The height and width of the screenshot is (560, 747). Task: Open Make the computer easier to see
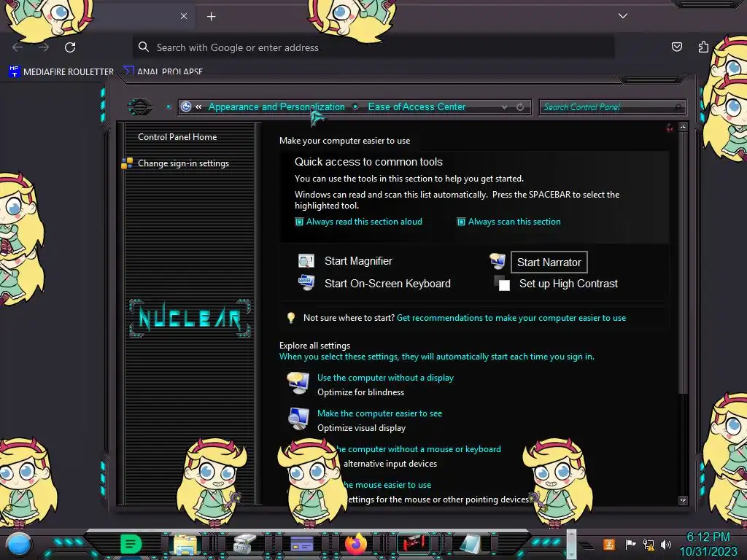tap(379, 413)
